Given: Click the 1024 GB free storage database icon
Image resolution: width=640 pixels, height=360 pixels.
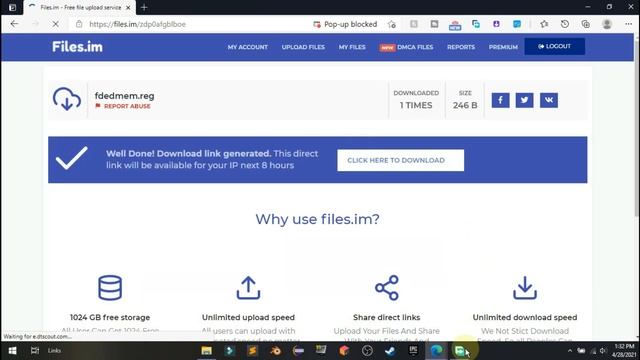Looking at the screenshot, I should point(110,288).
